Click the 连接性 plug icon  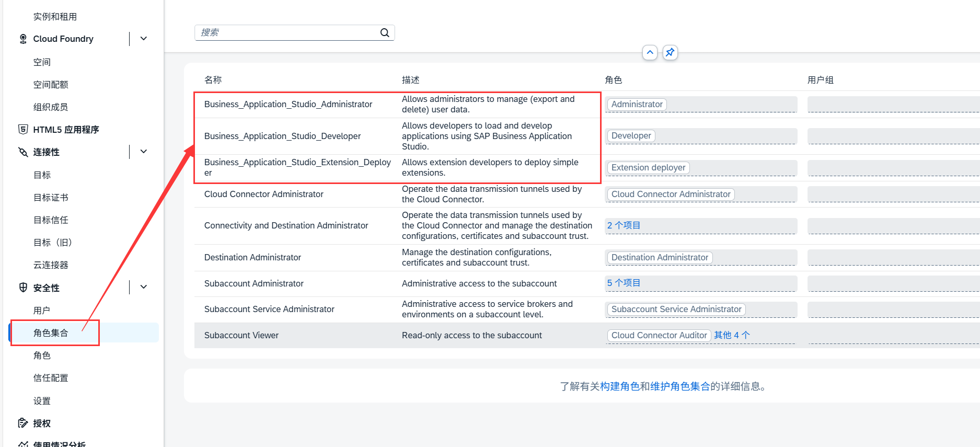click(x=23, y=152)
